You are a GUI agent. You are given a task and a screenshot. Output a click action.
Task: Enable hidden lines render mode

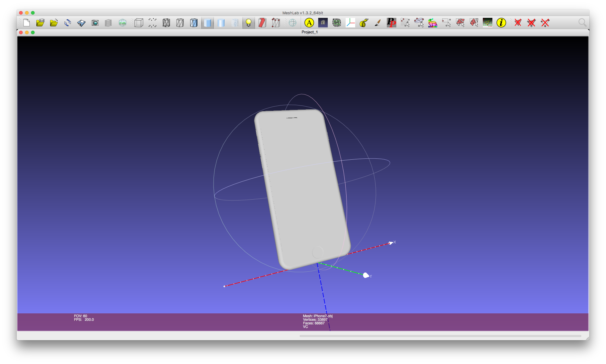[180, 23]
